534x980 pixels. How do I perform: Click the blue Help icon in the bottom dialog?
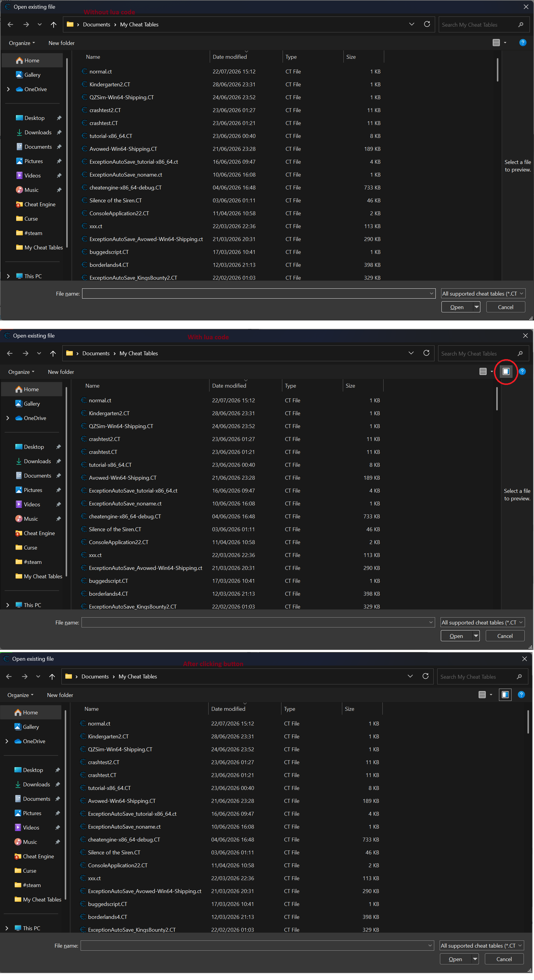(521, 695)
